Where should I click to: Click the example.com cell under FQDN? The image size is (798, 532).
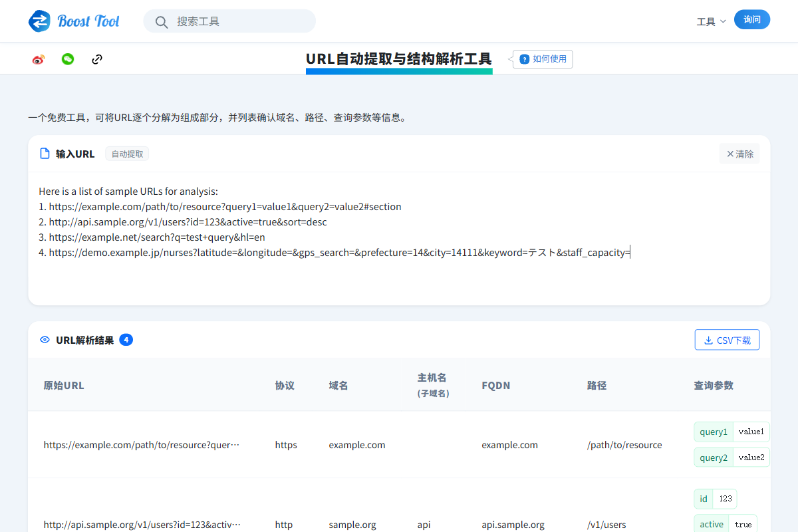510,445
